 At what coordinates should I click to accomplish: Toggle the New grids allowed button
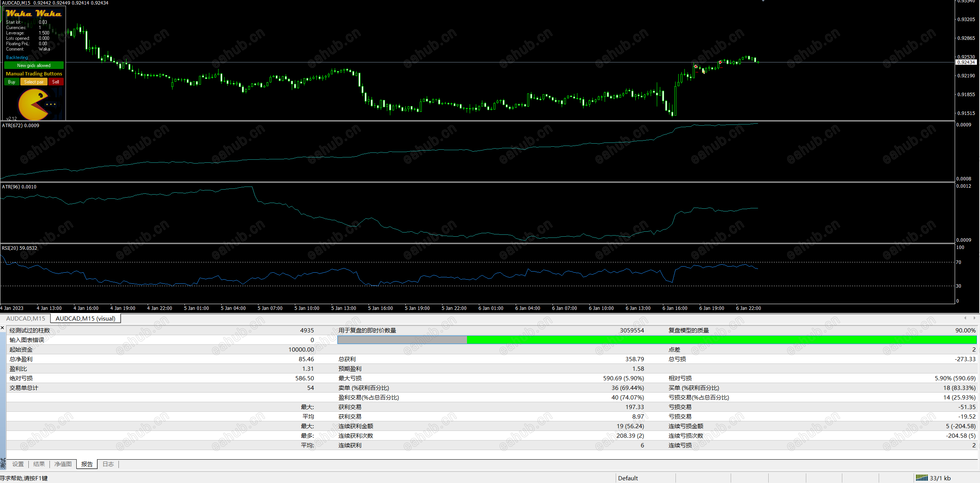pyautogui.click(x=34, y=65)
